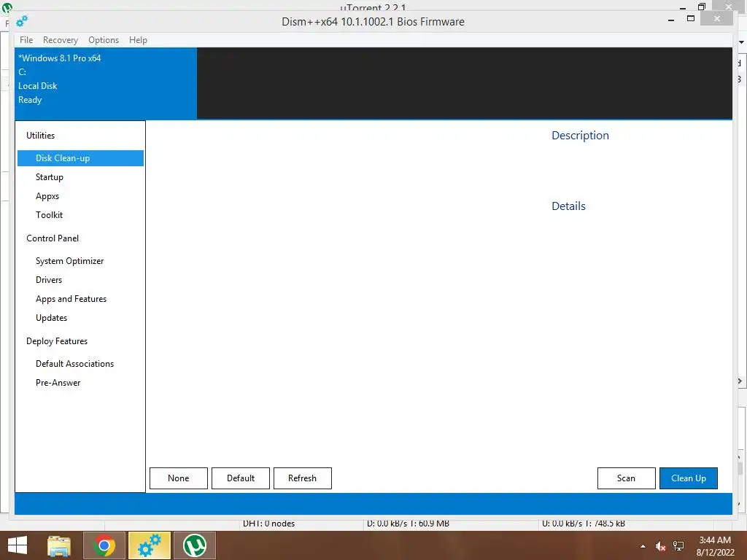Image resolution: width=747 pixels, height=560 pixels.
Task: Click the Default button
Action: [x=241, y=478]
